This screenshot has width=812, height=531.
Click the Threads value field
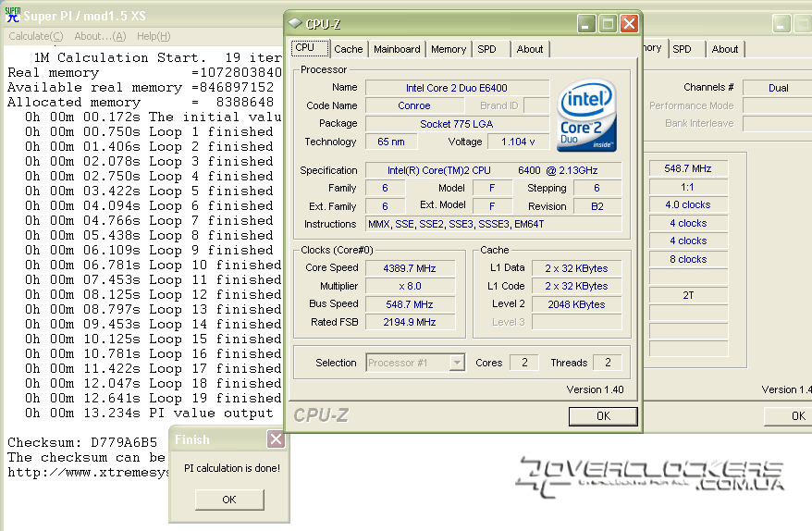(608, 363)
